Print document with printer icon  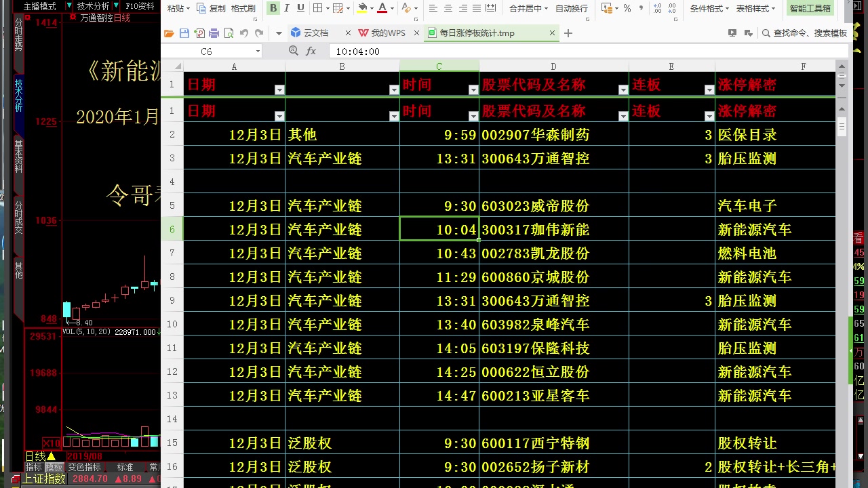tap(214, 33)
